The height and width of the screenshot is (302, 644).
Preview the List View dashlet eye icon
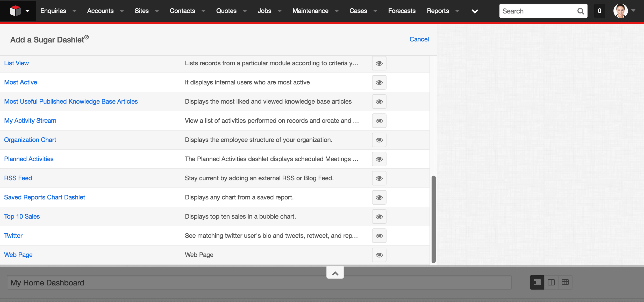[x=379, y=63]
